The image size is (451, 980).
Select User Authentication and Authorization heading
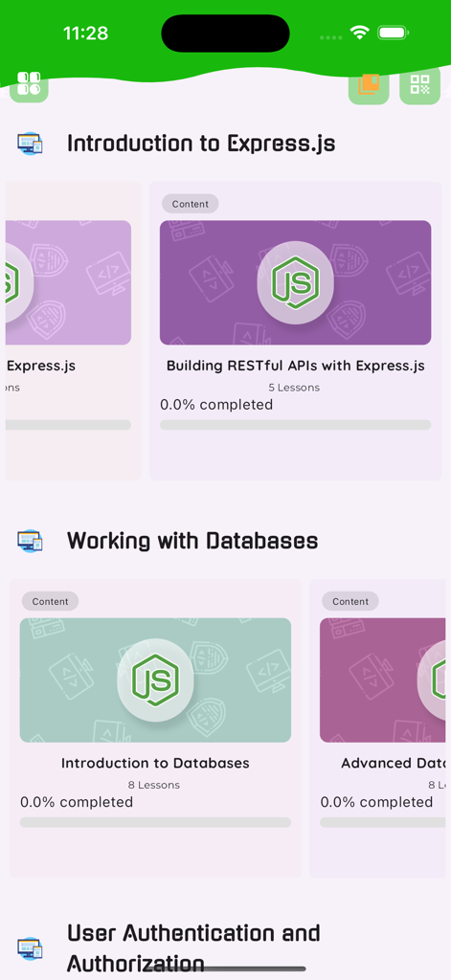(193, 948)
